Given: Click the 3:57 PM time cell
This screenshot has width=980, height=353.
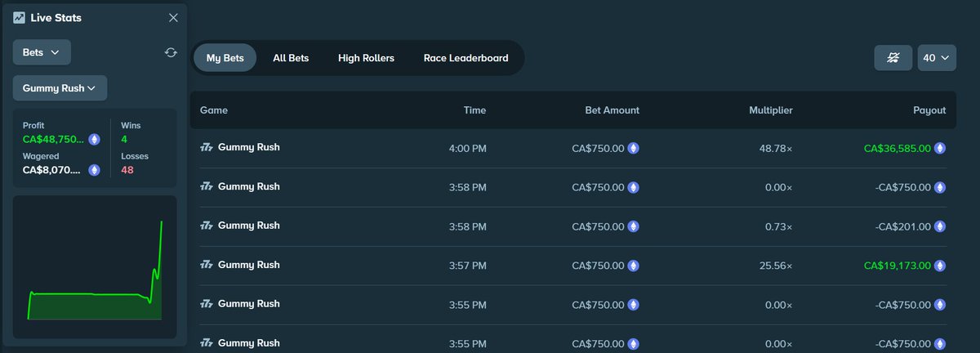Looking at the screenshot, I should pos(467,266).
